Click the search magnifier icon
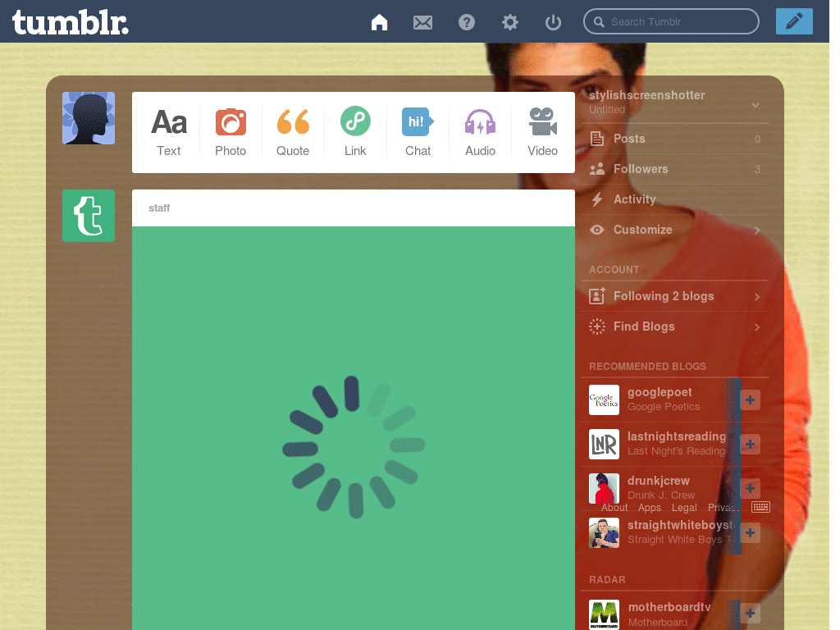 point(599,22)
